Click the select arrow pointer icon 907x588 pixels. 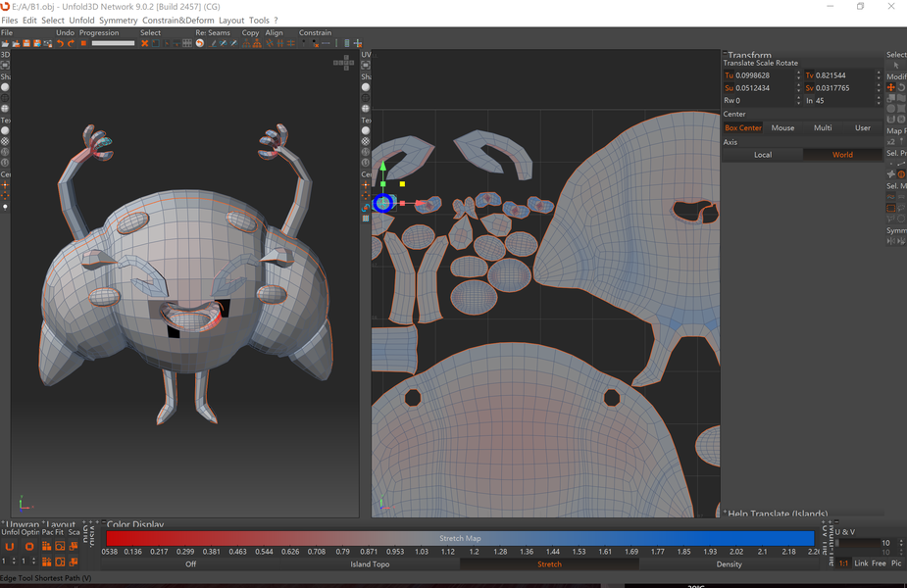tap(896, 66)
